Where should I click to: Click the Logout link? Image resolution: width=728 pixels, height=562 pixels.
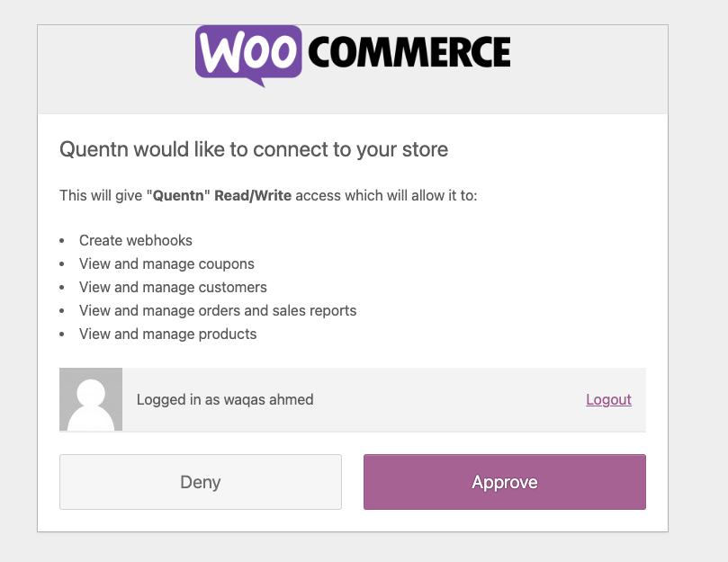tap(608, 399)
